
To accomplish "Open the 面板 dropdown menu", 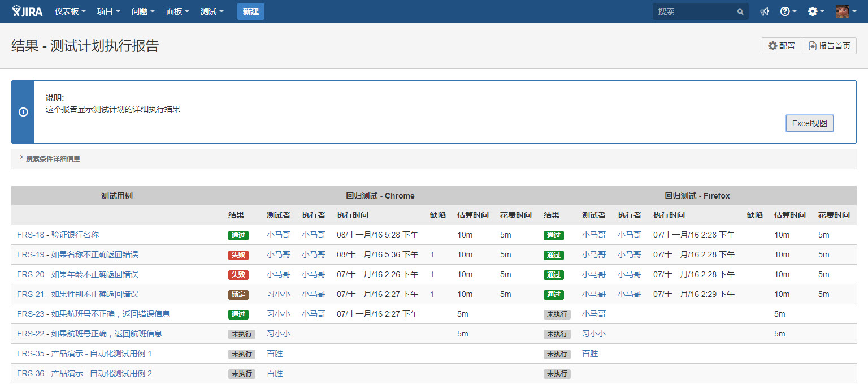I will tap(177, 11).
